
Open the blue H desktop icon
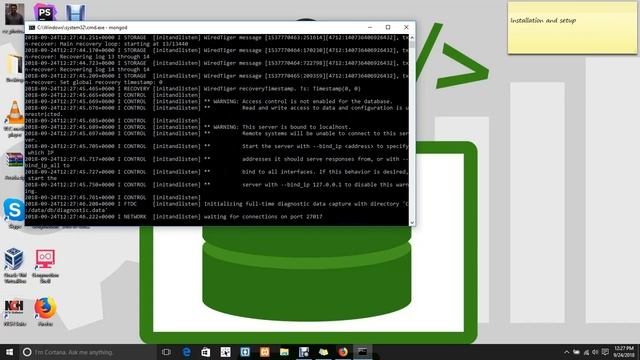76,13
